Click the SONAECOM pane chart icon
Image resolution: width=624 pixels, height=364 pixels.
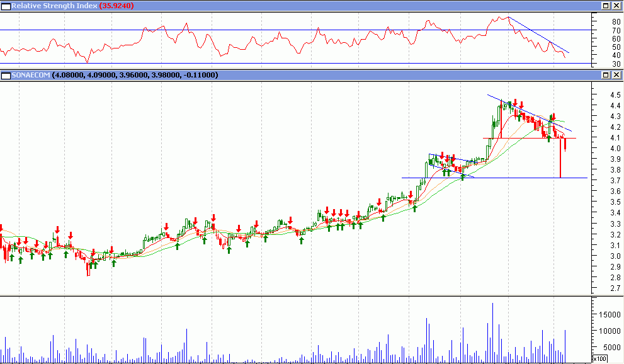click(4, 74)
